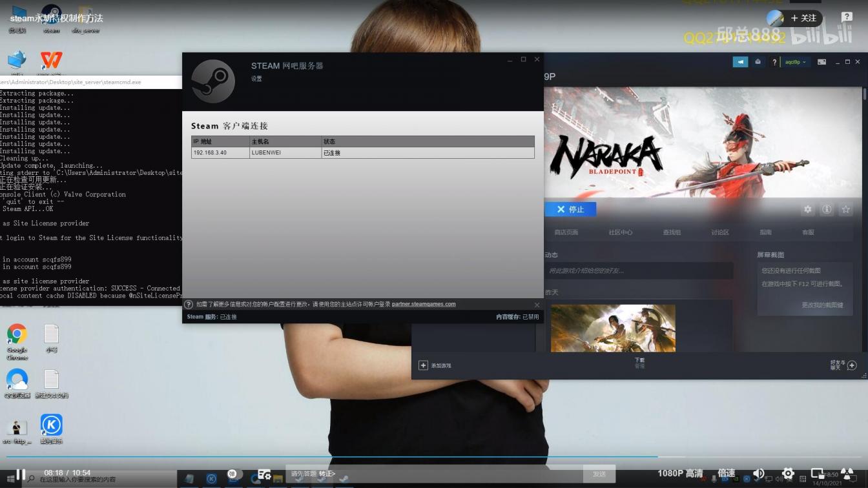The height and width of the screenshot is (488, 868).
Task: Click the activity post input field
Action: 638,270
